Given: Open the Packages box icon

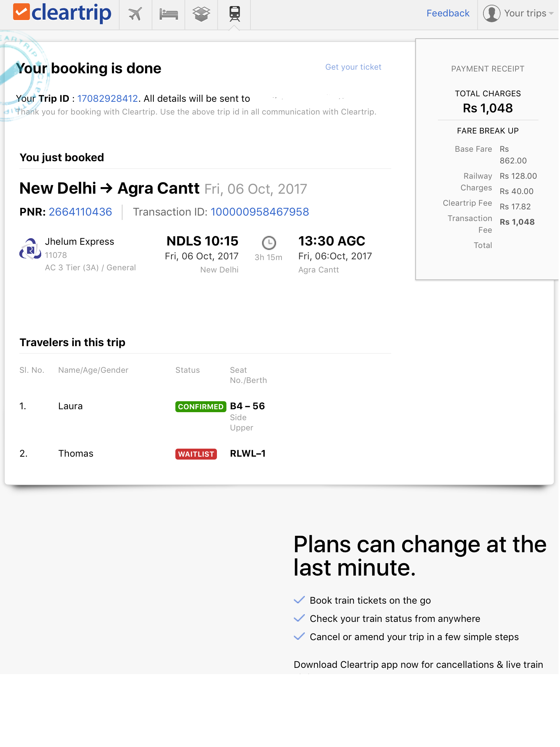Looking at the screenshot, I should tap(201, 14).
